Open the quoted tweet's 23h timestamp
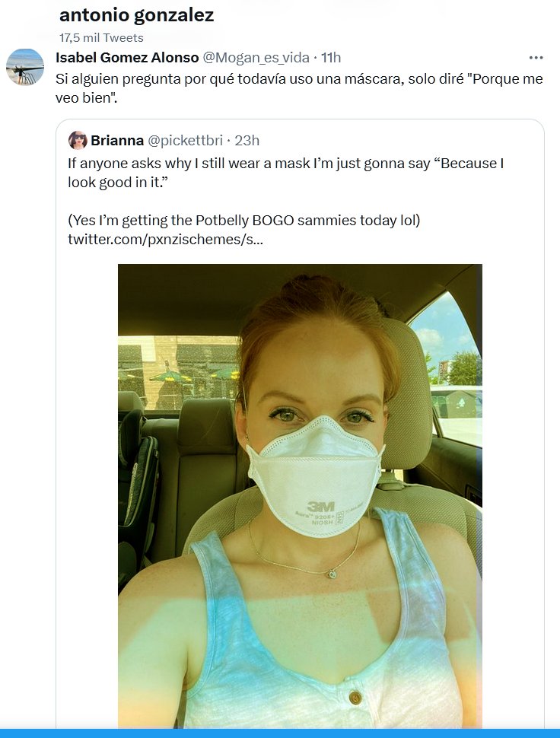The image size is (560, 738). 247,140
